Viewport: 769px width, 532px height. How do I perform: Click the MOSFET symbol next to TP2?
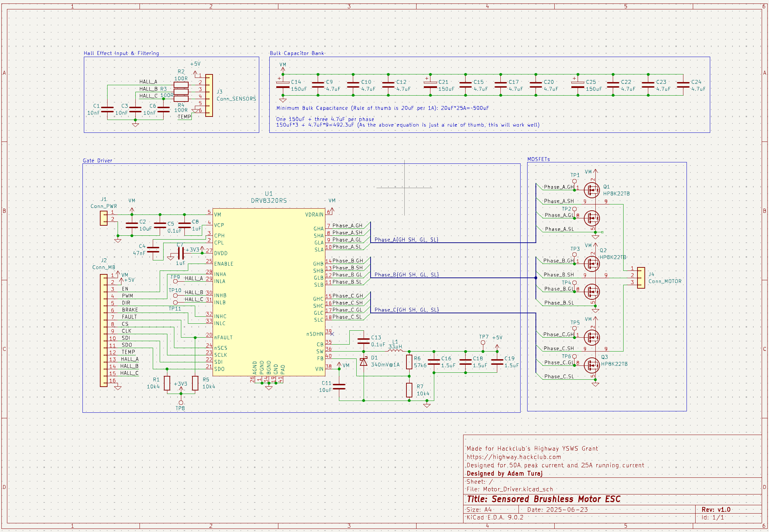click(x=592, y=218)
